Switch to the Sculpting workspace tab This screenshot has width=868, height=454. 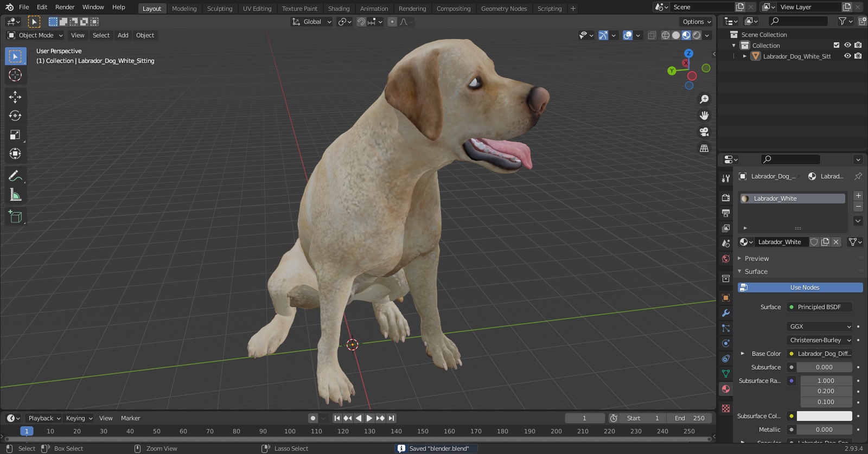coord(219,9)
